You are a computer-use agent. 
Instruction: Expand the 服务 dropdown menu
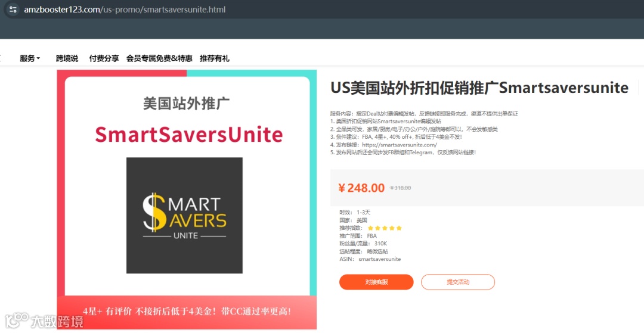tap(30, 58)
